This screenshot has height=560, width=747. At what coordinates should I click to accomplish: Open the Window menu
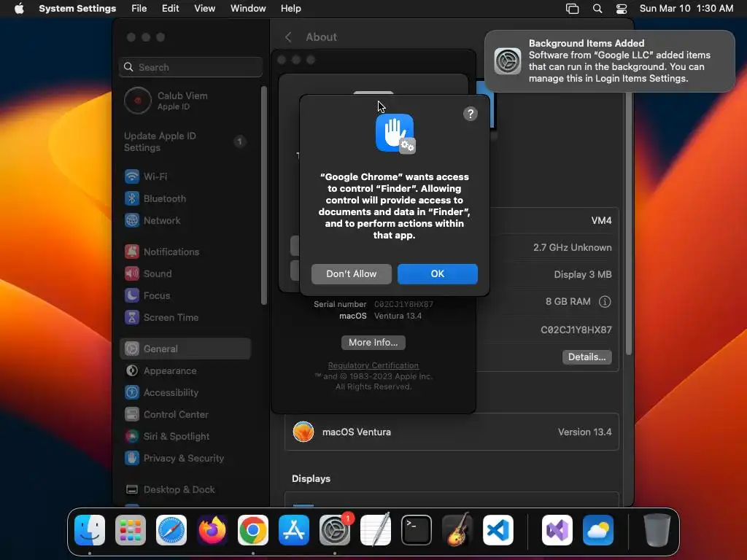click(x=248, y=9)
